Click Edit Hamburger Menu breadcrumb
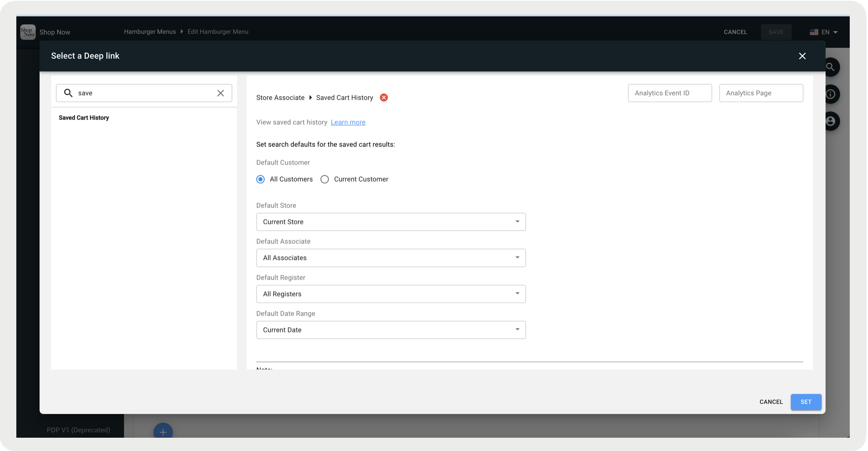Screen dimensions: 868x451 [218, 32]
